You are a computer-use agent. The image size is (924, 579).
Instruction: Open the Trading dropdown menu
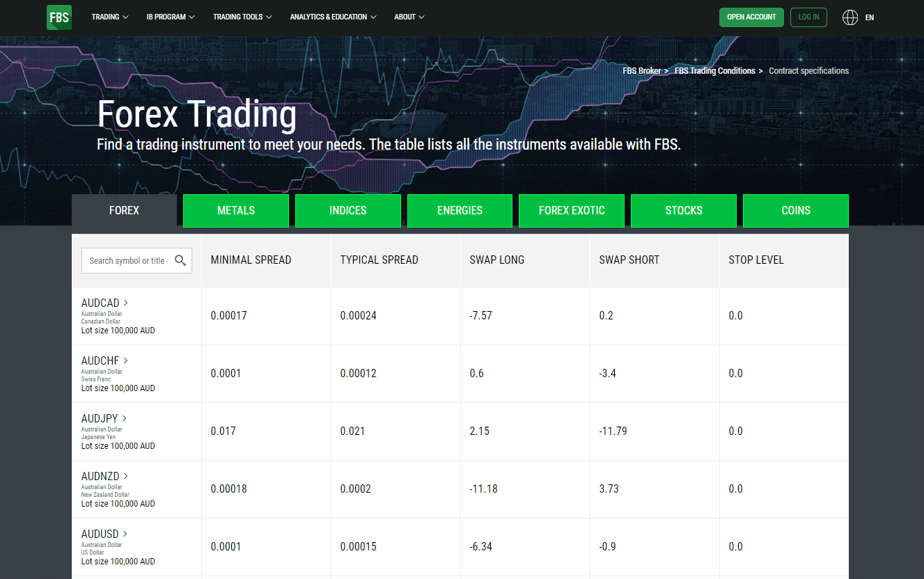110,17
